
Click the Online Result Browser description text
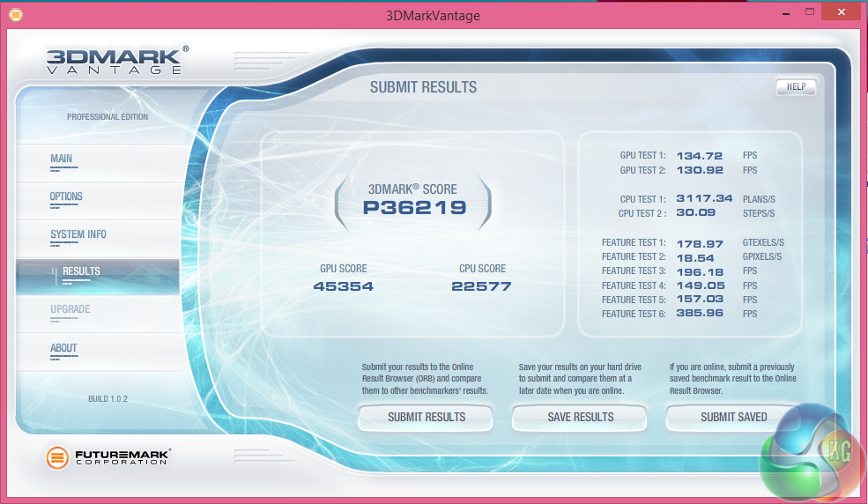point(425,379)
